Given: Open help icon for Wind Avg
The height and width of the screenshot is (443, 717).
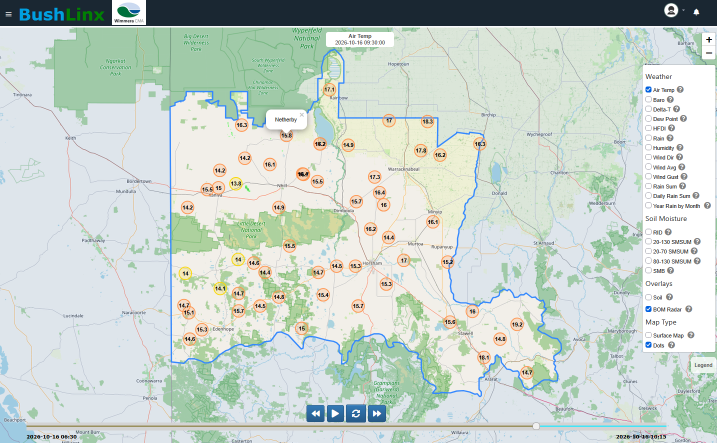Looking at the screenshot, I should (x=682, y=167).
